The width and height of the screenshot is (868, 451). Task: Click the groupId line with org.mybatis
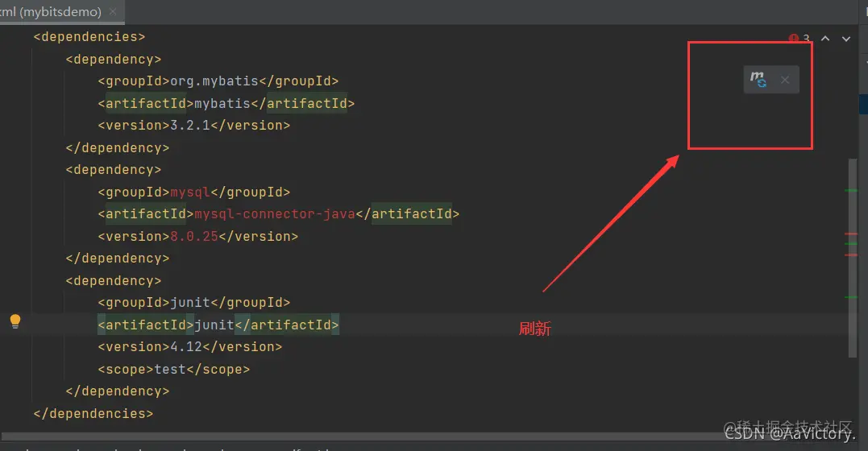point(218,81)
